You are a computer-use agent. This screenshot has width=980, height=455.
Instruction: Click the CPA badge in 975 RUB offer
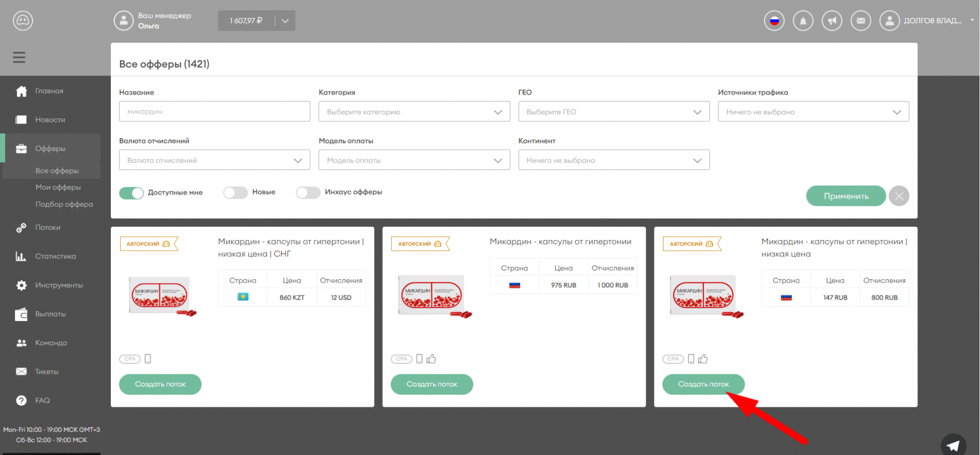402,359
